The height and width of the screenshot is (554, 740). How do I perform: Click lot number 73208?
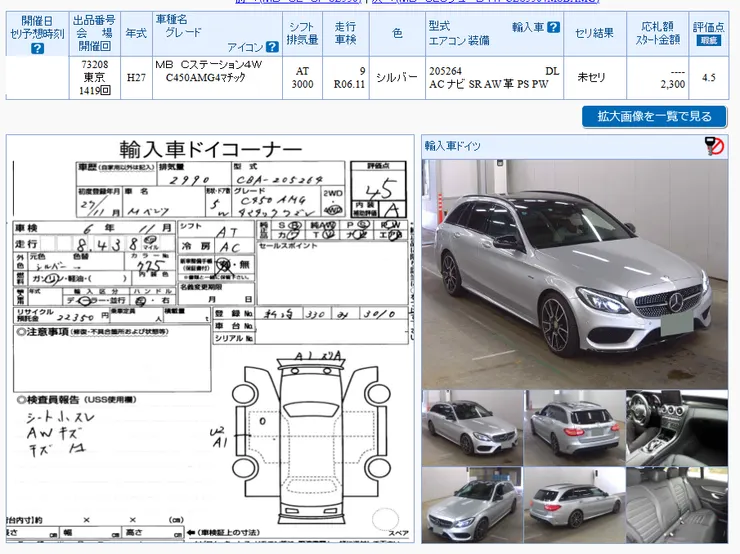click(95, 65)
